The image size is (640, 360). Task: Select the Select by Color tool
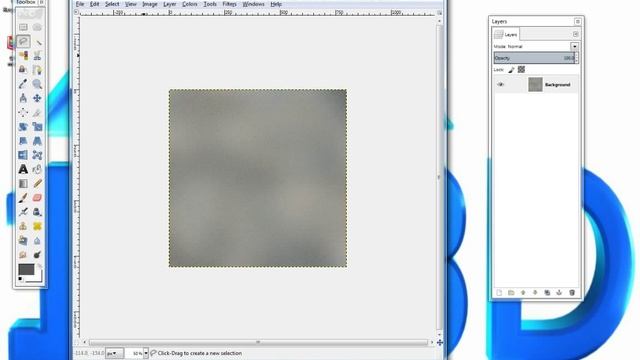[x=23, y=56]
